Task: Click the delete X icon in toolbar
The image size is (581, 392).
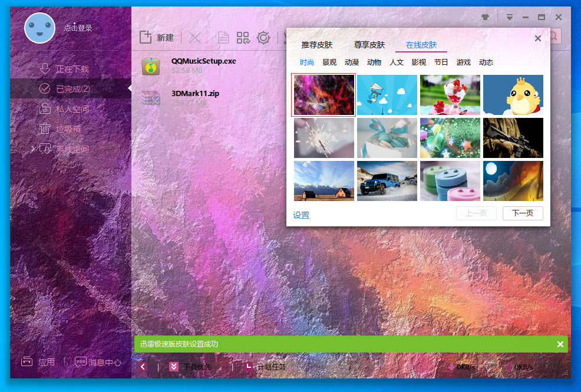Action: (x=196, y=37)
